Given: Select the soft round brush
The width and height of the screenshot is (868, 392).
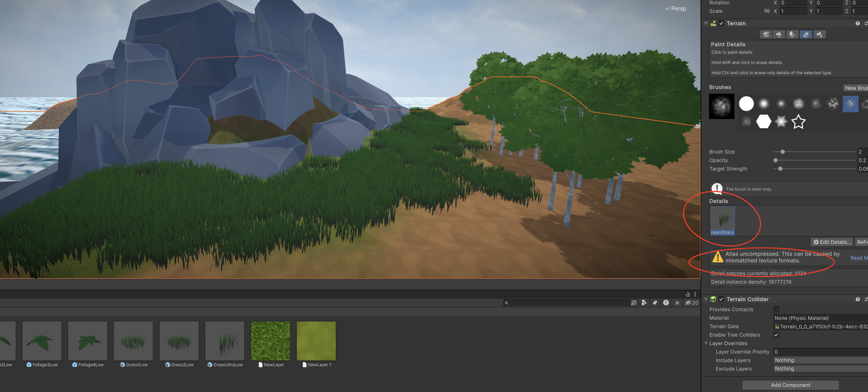Looking at the screenshot, I should pyautogui.click(x=764, y=104).
